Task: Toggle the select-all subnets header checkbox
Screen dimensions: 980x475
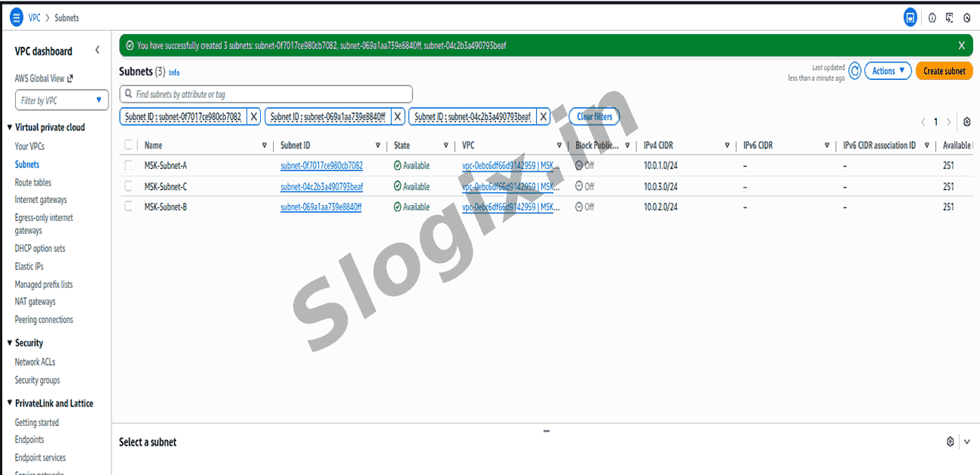Action: tap(128, 146)
